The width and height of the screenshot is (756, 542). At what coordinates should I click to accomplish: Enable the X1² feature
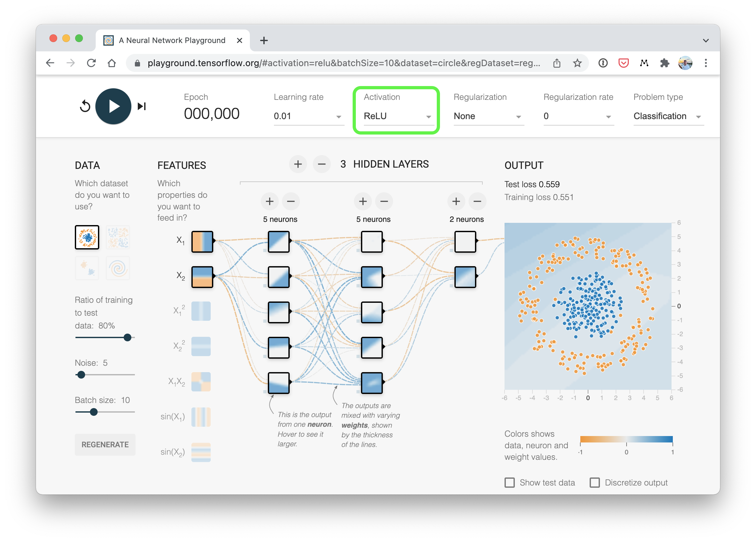point(201,311)
